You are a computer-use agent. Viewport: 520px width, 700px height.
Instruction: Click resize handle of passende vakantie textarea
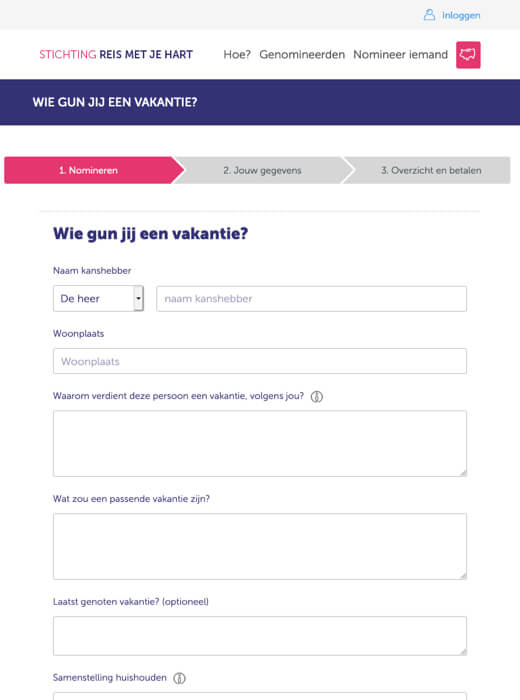[x=463, y=576]
